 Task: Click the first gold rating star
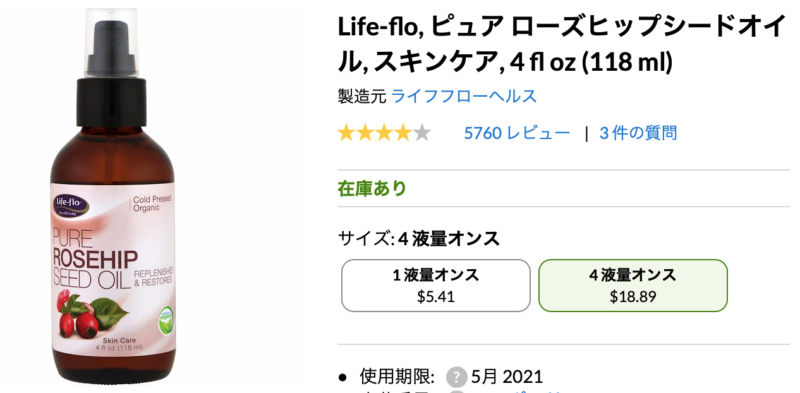pos(346,134)
